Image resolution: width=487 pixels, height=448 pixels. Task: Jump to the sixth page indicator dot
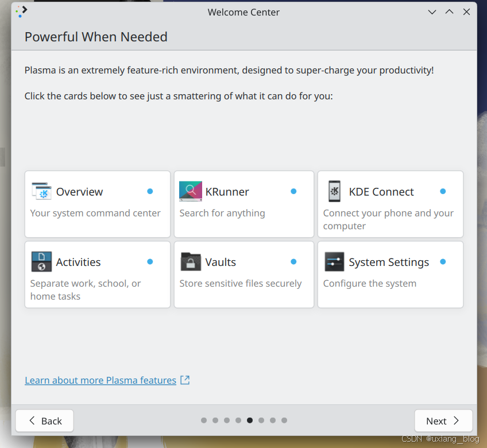261,420
